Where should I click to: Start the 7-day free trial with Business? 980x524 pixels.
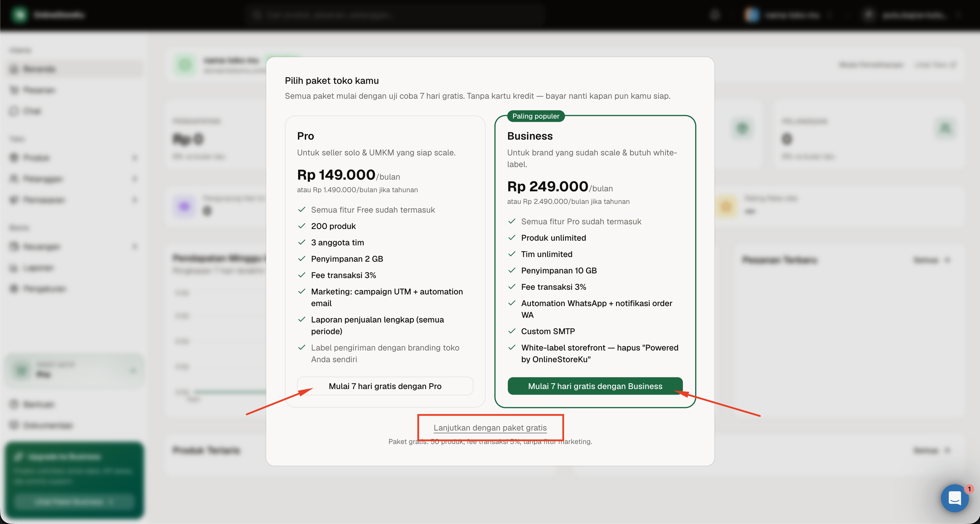[595, 386]
